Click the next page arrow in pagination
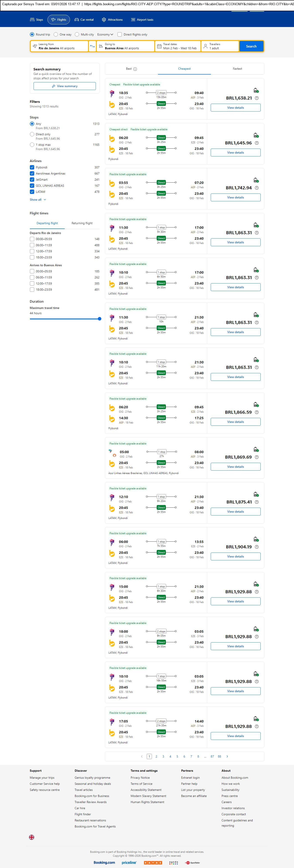This screenshot has width=294, height=868. pos(227,756)
